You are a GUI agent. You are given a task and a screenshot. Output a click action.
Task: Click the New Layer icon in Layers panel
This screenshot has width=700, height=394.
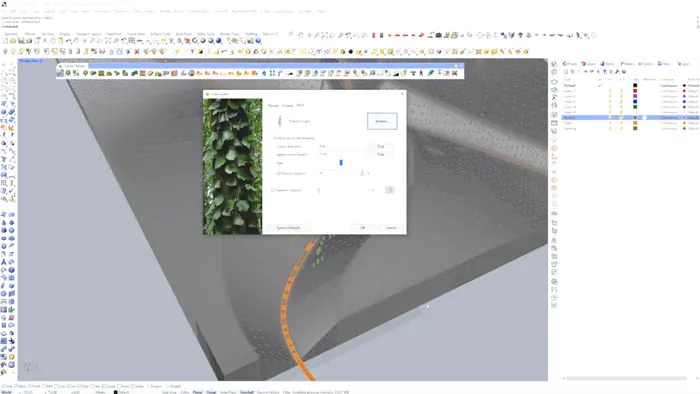point(566,72)
